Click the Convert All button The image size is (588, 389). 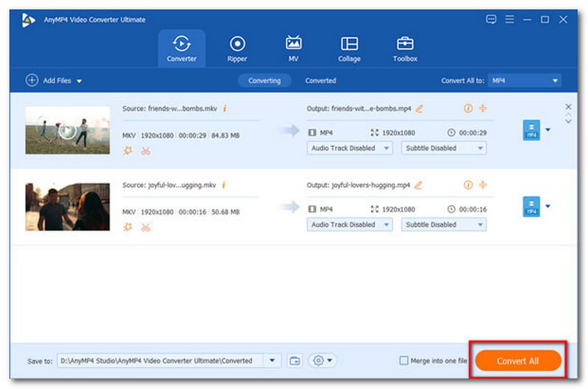pyautogui.click(x=517, y=361)
